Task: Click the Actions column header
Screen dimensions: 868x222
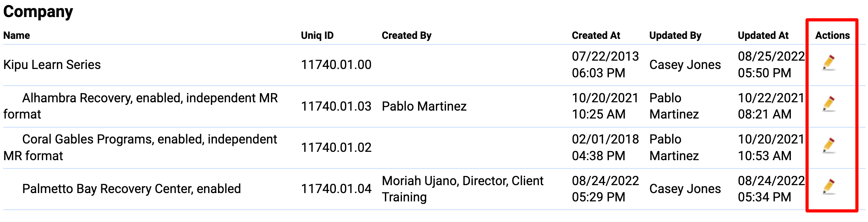Action: tap(832, 35)
